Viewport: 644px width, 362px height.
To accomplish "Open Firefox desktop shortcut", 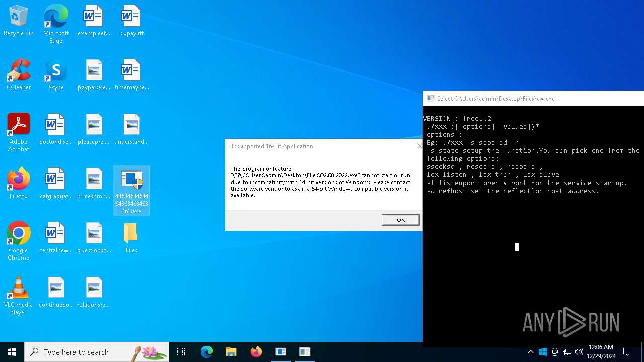I will 19,184.
